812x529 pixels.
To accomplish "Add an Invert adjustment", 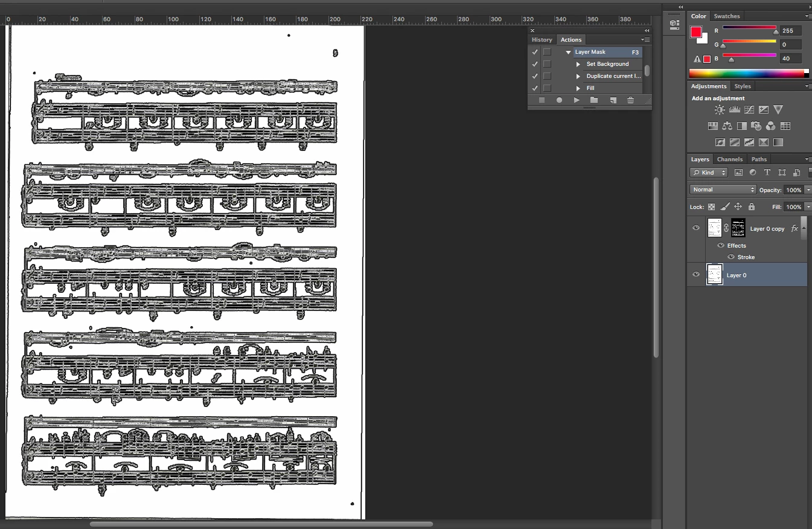I will (x=720, y=143).
